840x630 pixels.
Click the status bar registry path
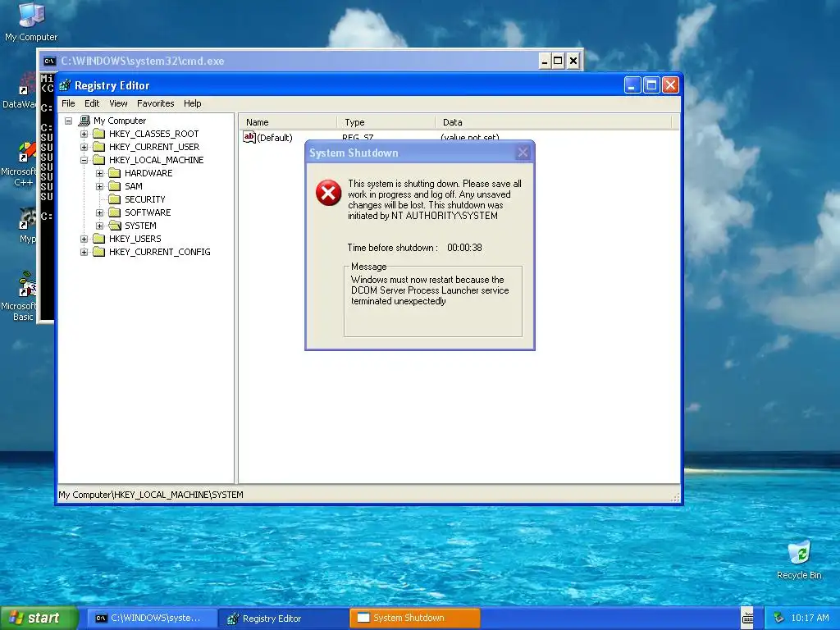[151, 495]
